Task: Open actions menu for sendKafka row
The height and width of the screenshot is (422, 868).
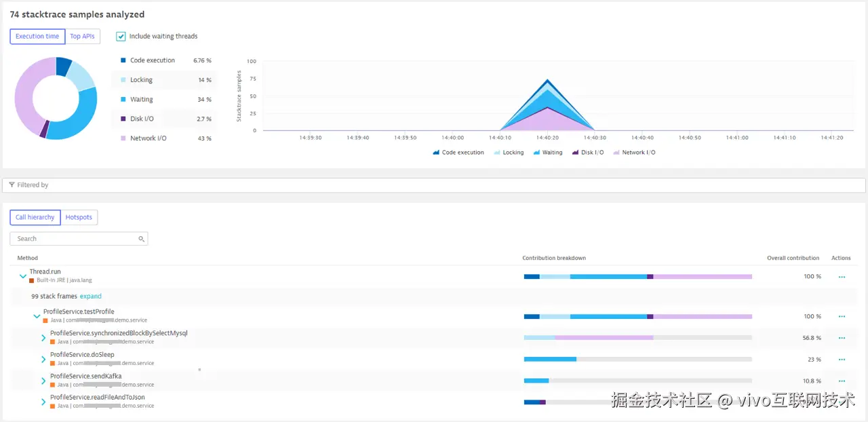Action: click(x=842, y=381)
